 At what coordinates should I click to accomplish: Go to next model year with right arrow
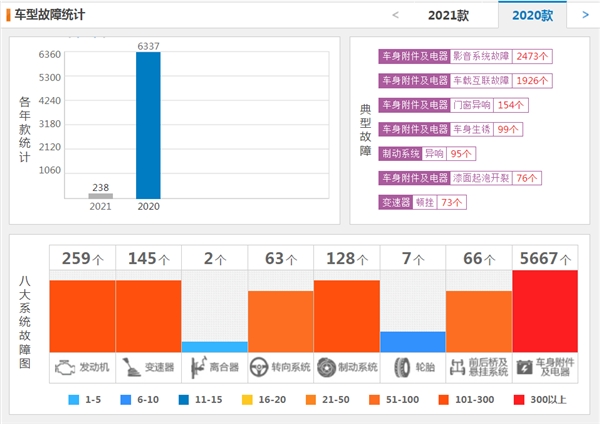[x=584, y=15]
